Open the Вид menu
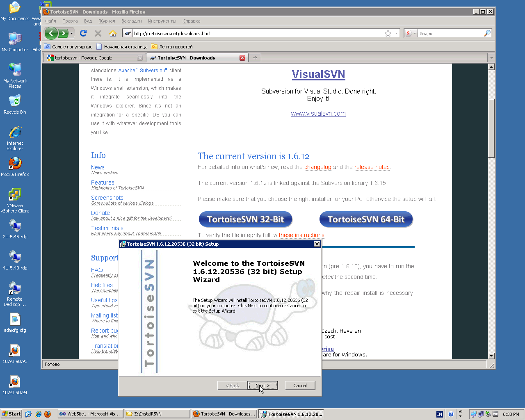This screenshot has width=525, height=420. point(88,21)
